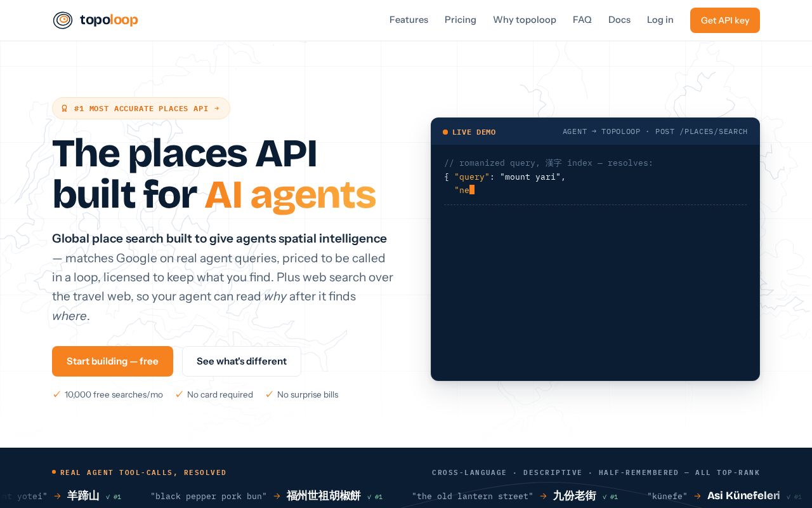812x508 pixels.
Task: Click the topoloop wordmark text
Action: (109, 20)
